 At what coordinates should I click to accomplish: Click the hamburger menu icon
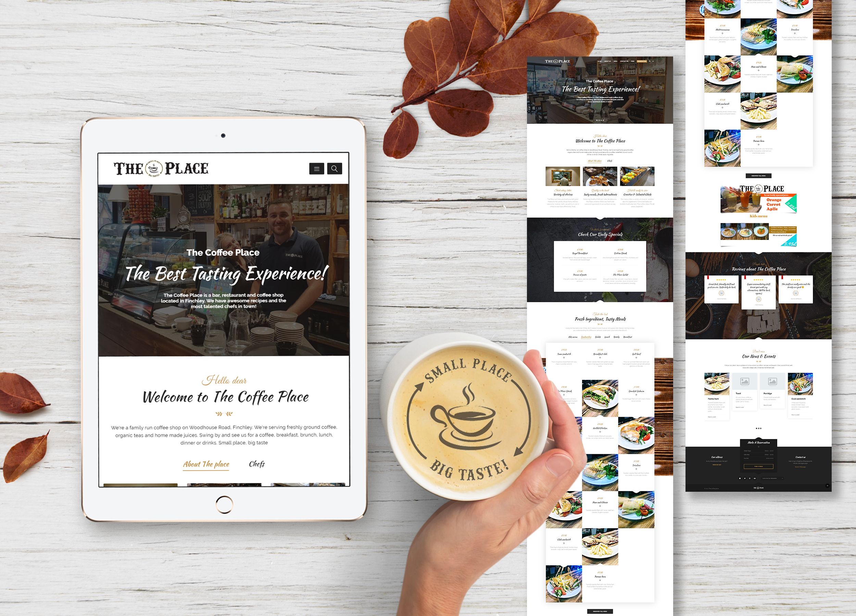317,169
